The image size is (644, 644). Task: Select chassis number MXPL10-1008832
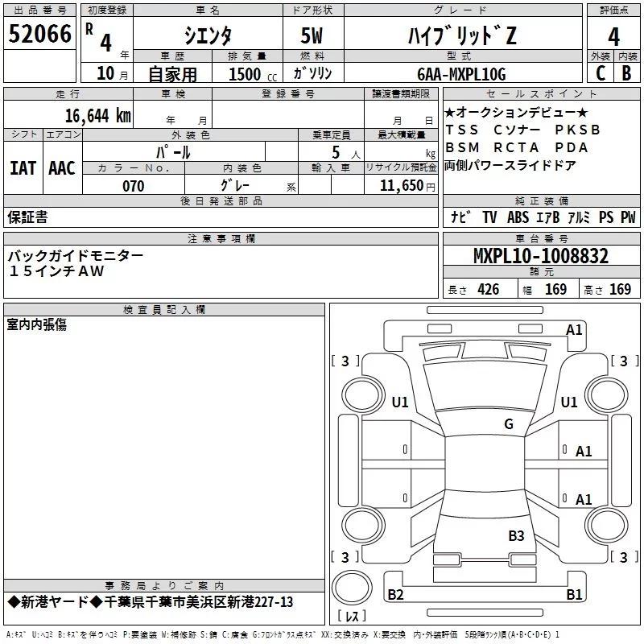pyautogui.click(x=540, y=257)
